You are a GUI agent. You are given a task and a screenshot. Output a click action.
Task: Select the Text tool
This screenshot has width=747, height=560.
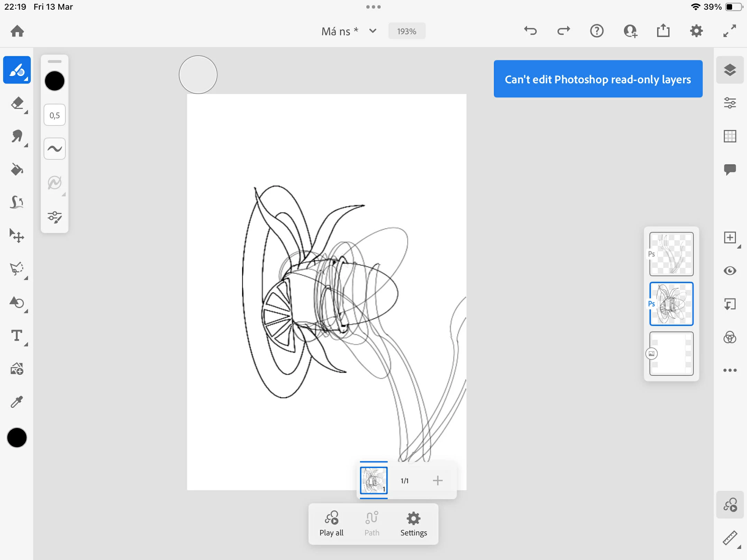point(17,335)
